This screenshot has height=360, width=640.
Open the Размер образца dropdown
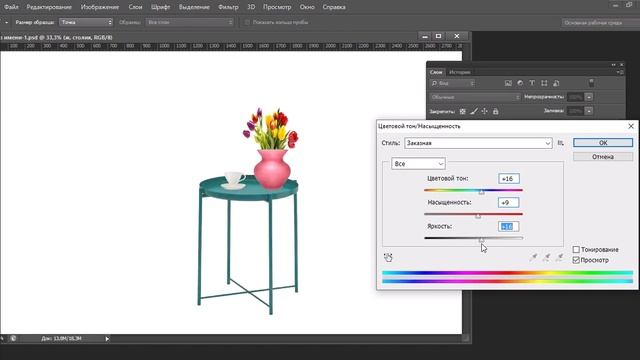(86, 22)
